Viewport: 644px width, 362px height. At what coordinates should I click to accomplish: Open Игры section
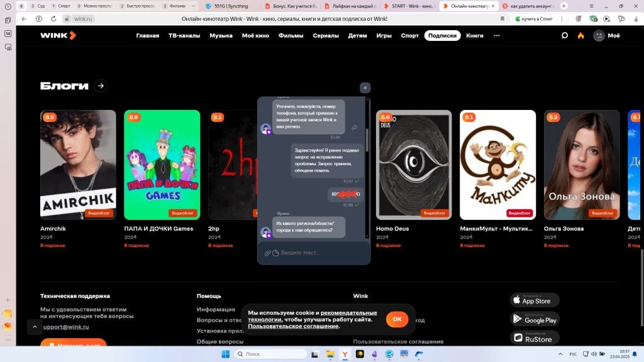384,36
